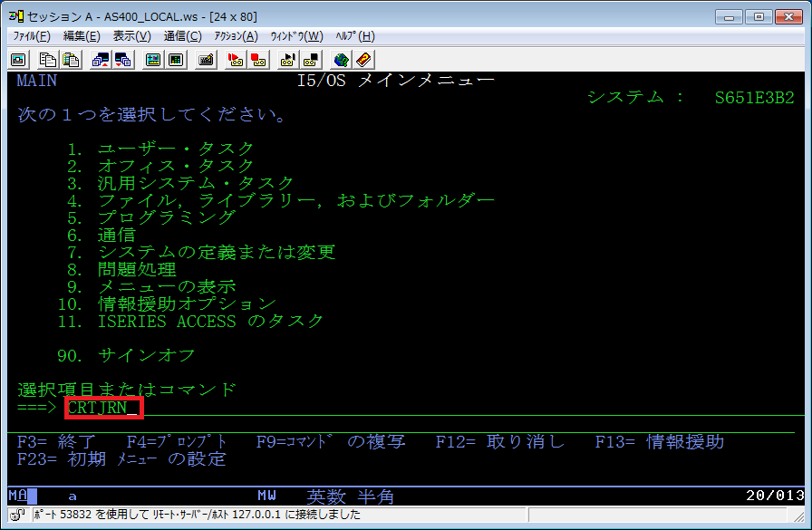Image resolution: width=812 pixels, height=530 pixels.
Task: Click the Copy toolbar icon
Action: (48, 60)
